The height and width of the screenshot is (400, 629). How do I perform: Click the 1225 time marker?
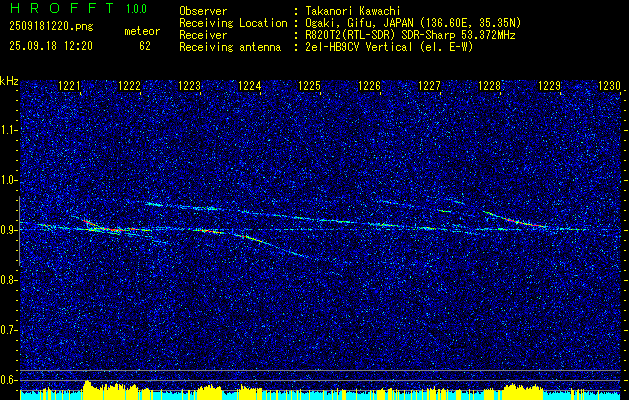[310, 85]
